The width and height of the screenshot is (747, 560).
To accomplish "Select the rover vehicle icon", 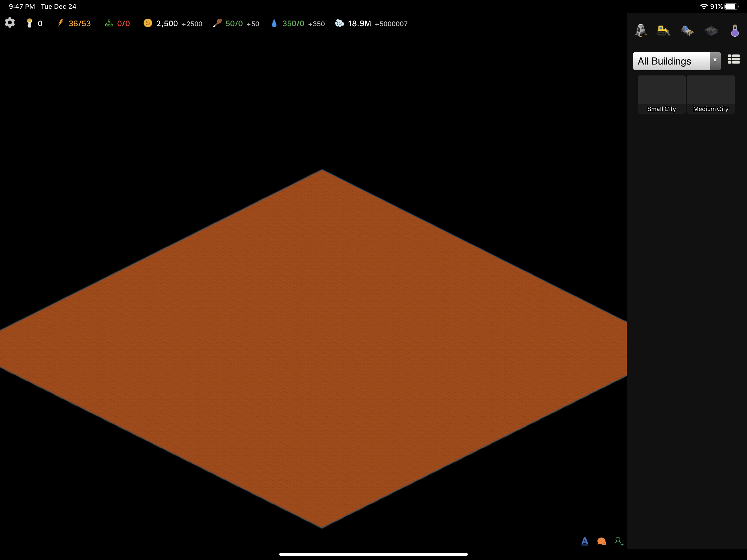I will point(687,31).
